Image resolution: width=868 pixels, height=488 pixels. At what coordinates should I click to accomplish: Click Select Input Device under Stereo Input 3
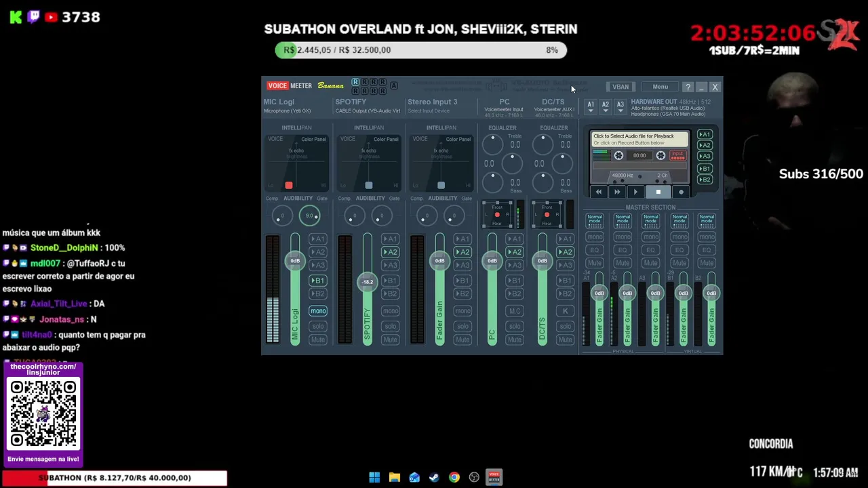429,111
